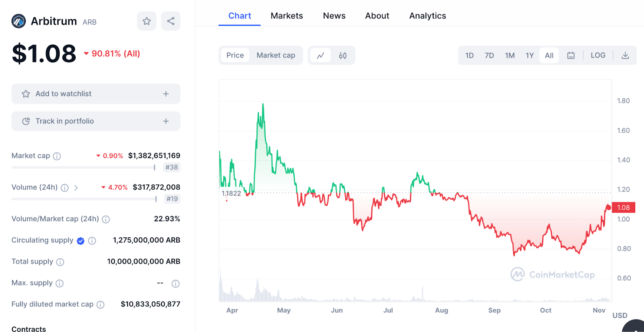Click the Fully diluted market cap info icon
Image resolution: width=644 pixels, height=332 pixels.
101,305
